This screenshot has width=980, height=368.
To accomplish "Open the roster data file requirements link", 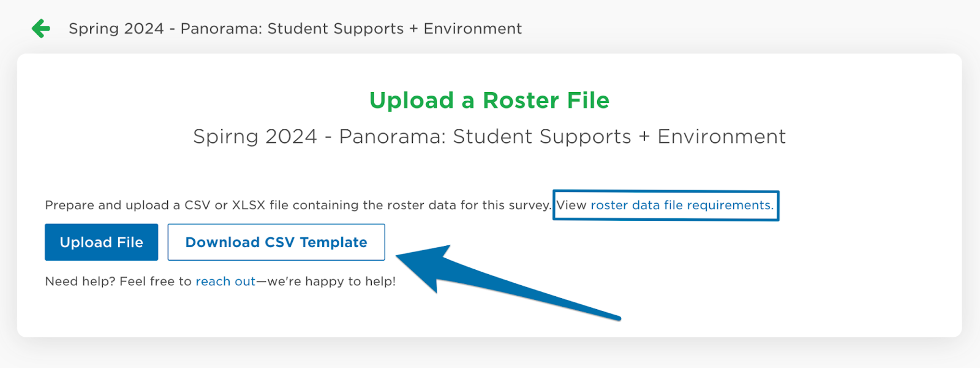I will tap(681, 205).
